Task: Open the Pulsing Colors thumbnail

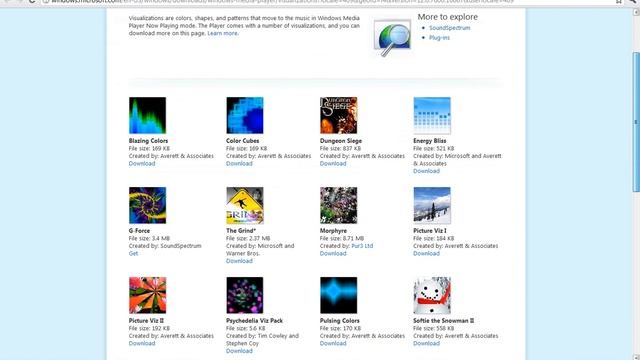Action: 338,295
